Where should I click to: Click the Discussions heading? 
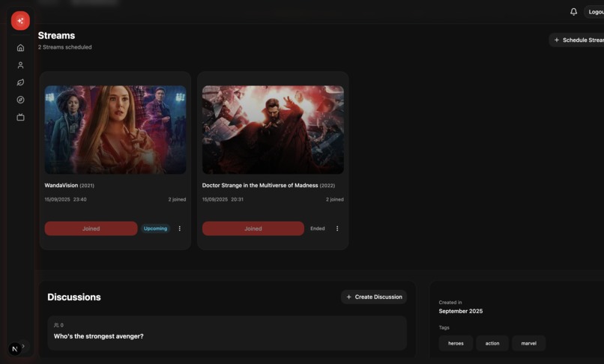(74, 297)
